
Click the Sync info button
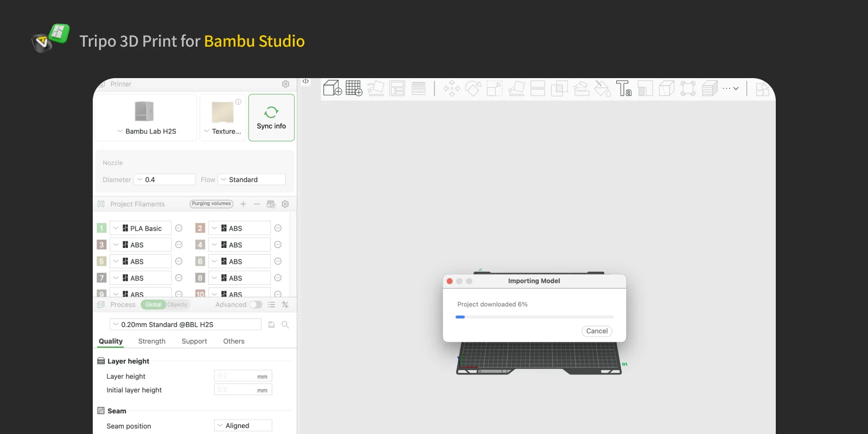(x=271, y=118)
